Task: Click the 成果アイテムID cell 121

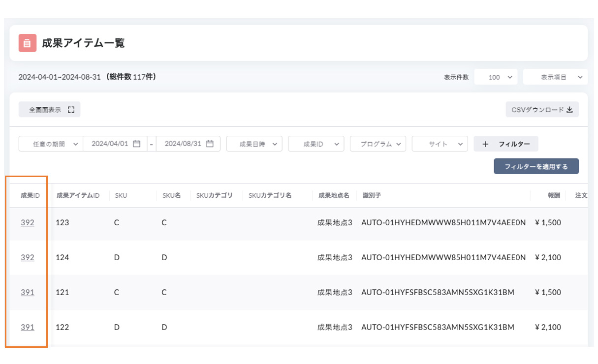Action: coord(63,292)
